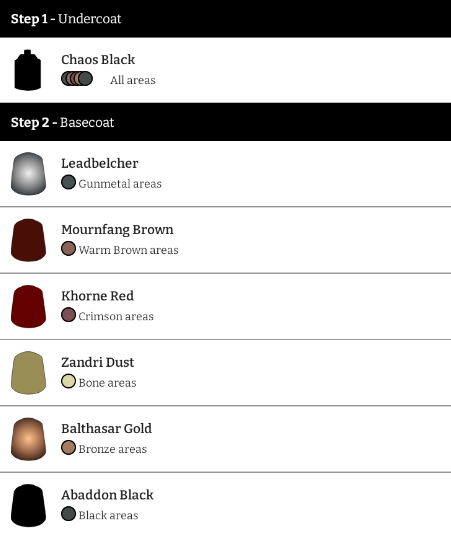451x535 pixels.
Task: Click the Crimson areas color dot
Action: (68, 315)
